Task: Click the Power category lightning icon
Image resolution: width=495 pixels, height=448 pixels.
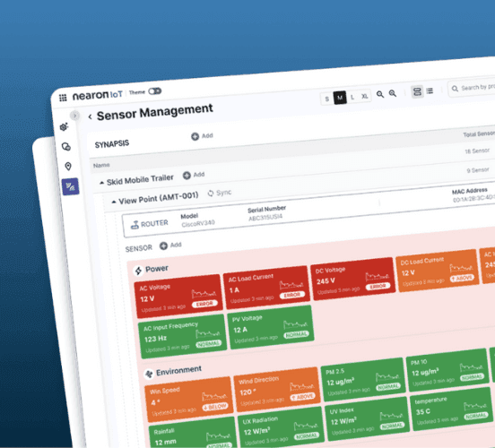Action: [x=138, y=271]
